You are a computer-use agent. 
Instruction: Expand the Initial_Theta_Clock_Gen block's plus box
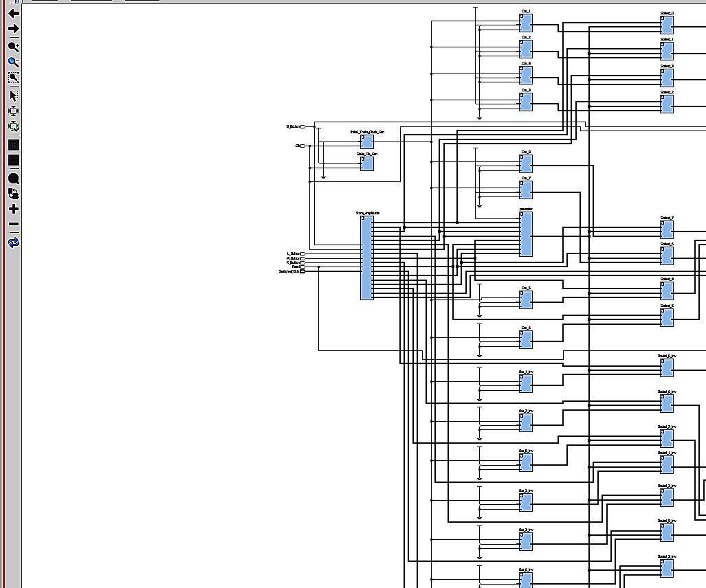click(x=363, y=138)
